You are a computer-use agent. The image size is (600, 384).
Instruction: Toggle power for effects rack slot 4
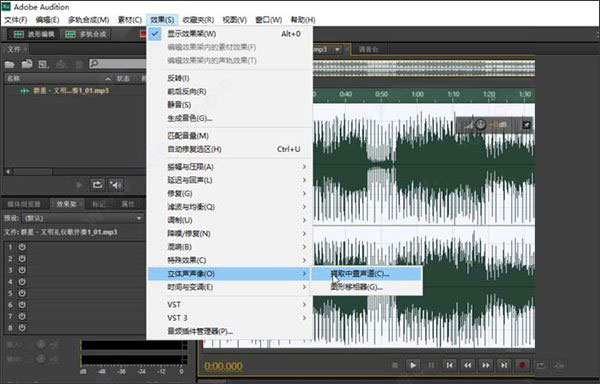coord(22,282)
